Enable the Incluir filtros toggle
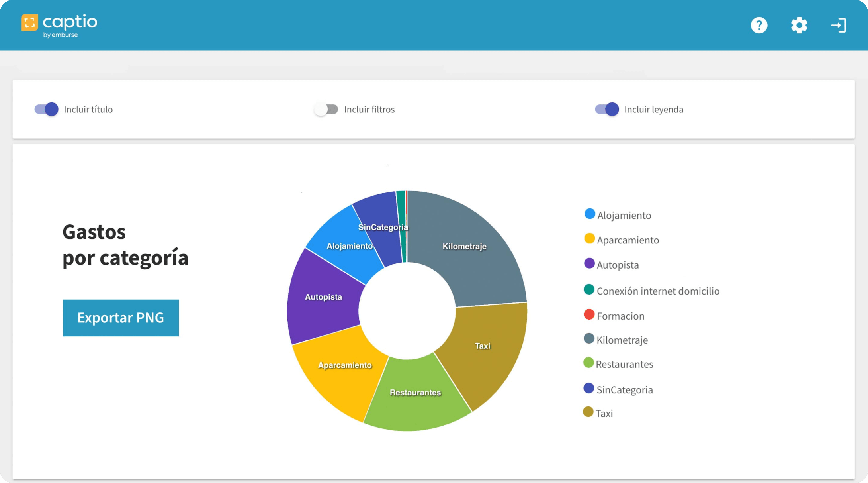Screen dimensions: 868x483 (x=326, y=109)
